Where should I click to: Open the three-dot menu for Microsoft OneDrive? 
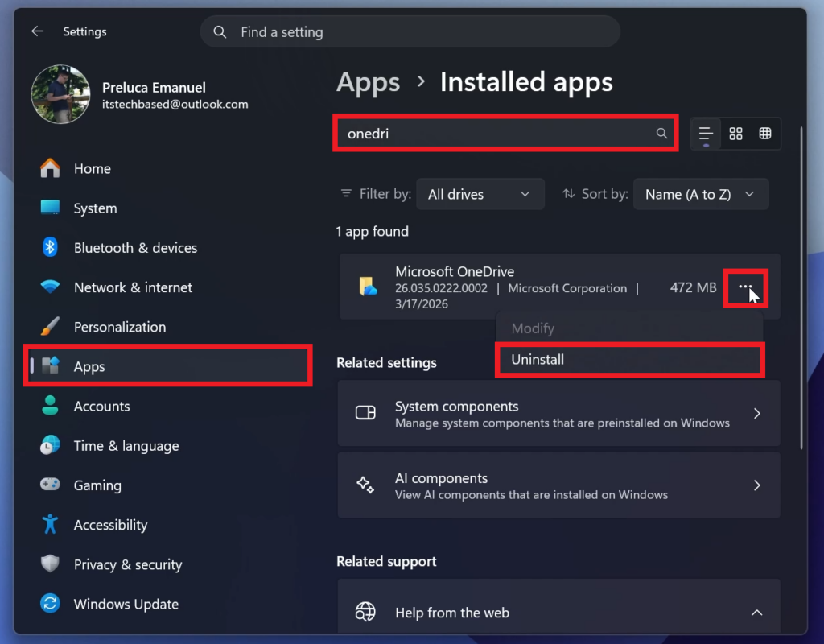pos(745,287)
